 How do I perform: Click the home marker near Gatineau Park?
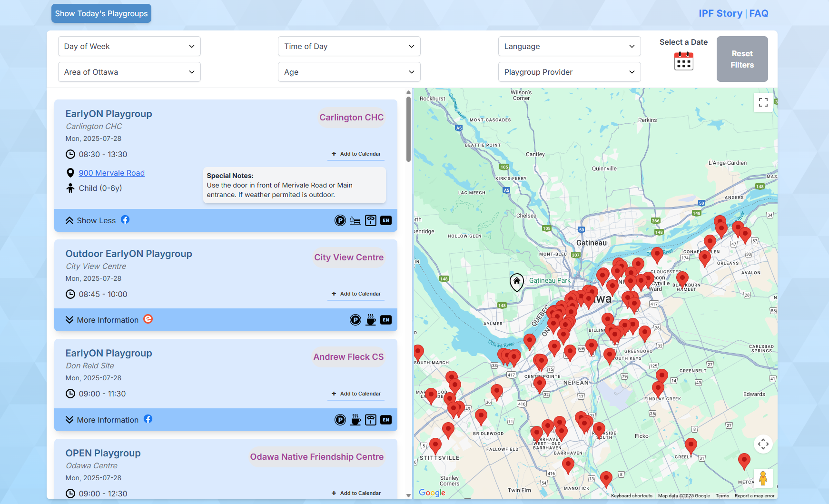tap(517, 282)
